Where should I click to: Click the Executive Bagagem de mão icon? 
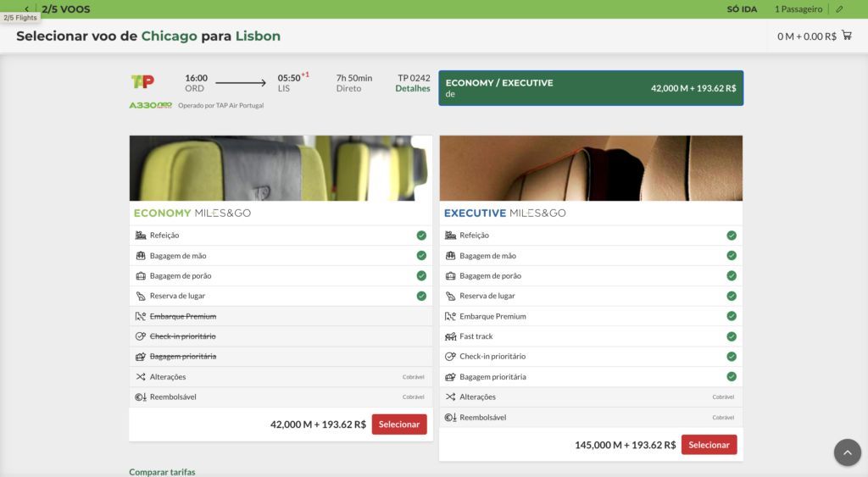(x=451, y=256)
